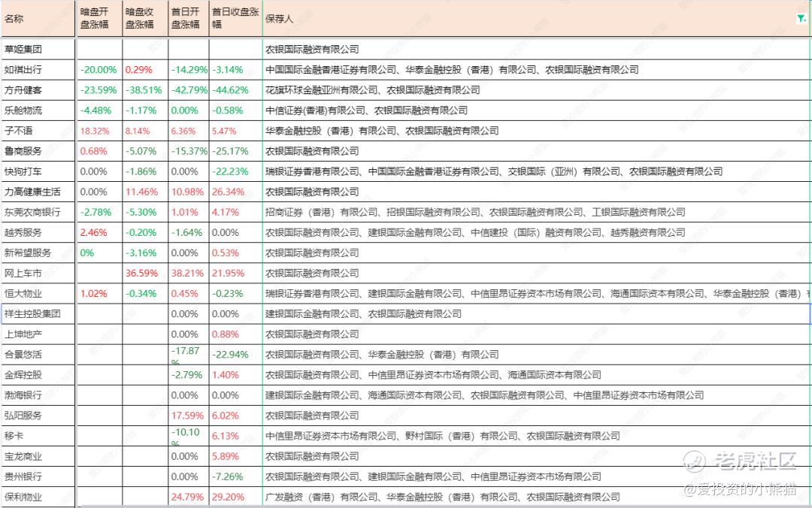Image resolution: width=812 pixels, height=508 pixels.
Task: Select the -22.23% cell for 快狗打车
Action: pyautogui.click(x=235, y=171)
